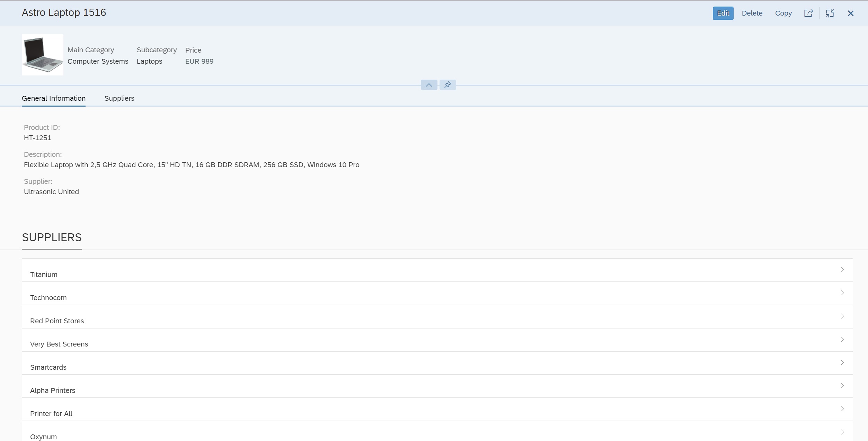Open Smartcards supplier details arrow
The height and width of the screenshot is (441, 868).
(x=842, y=362)
